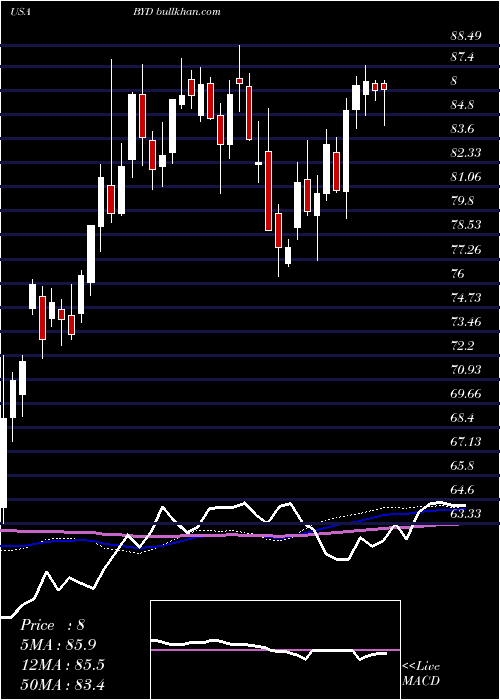Click the 64.6 price axis label
The width and height of the screenshot is (500, 700).
tap(462, 490)
